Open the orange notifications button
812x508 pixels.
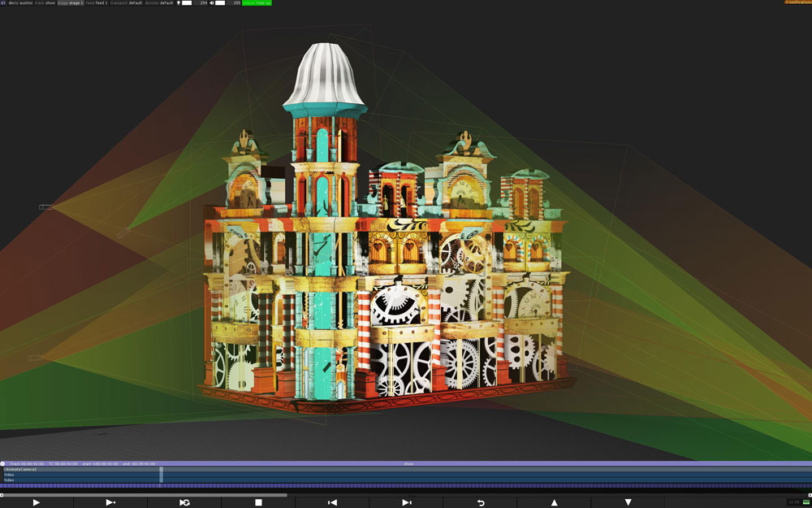click(797, 2)
